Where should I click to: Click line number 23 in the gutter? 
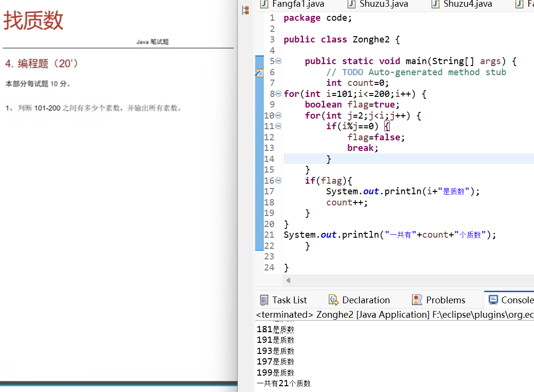pos(269,256)
